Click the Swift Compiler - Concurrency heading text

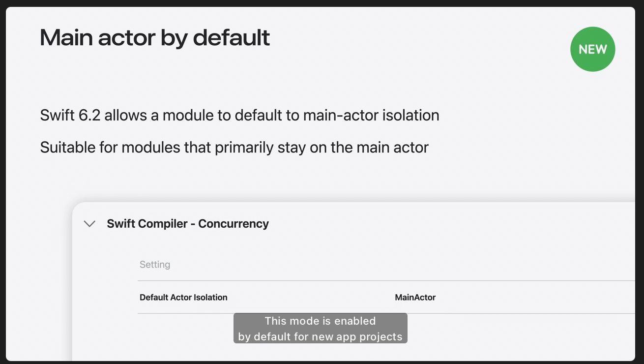click(x=188, y=224)
